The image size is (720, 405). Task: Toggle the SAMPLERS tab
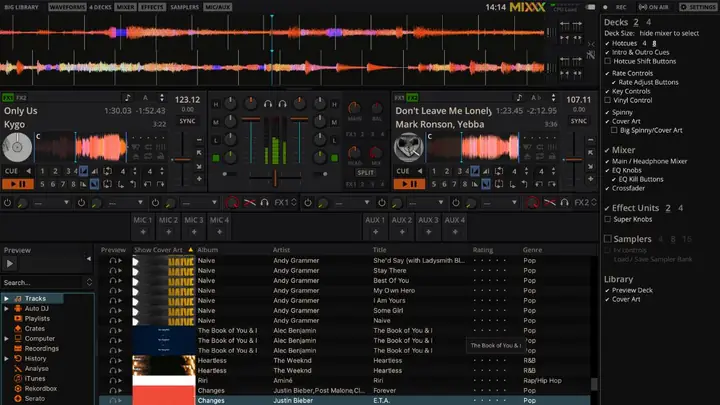pos(185,7)
